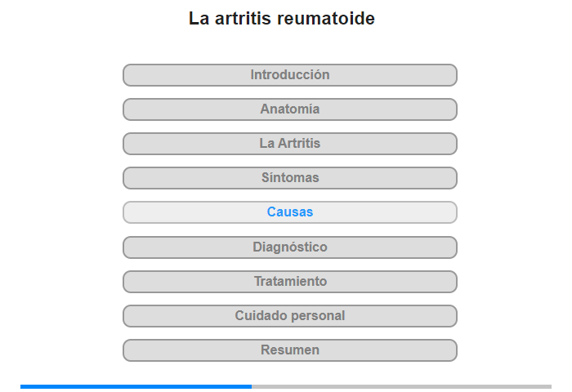Viewport: 572px width, 392px height.
Task: Open the Tratamiento chapter
Action: point(289,282)
